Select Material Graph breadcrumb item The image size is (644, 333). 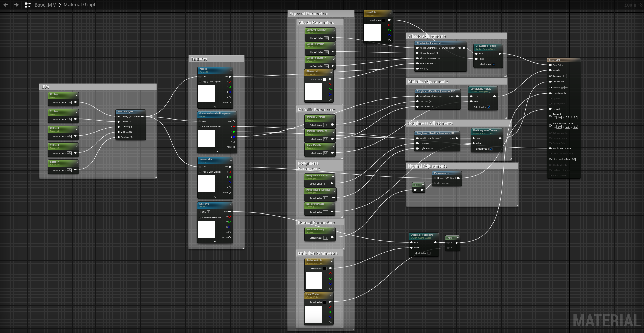(80, 5)
